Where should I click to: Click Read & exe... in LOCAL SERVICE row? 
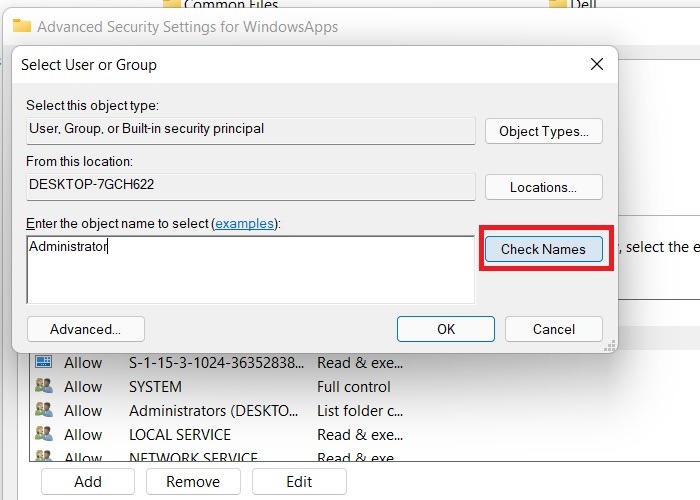360,435
